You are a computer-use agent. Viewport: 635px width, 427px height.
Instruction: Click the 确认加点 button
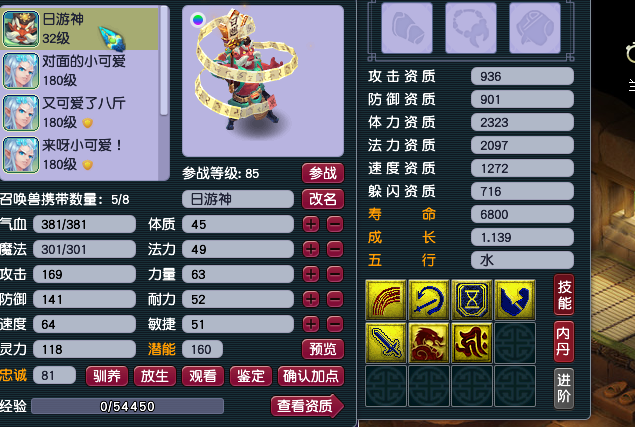point(311,376)
